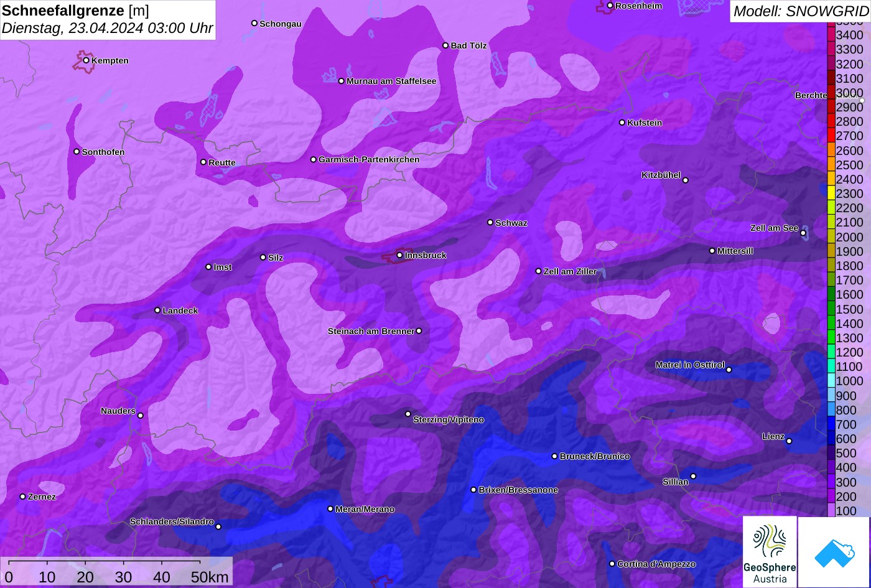Click the Landeck label
Screen dimensions: 871x588
point(180,310)
